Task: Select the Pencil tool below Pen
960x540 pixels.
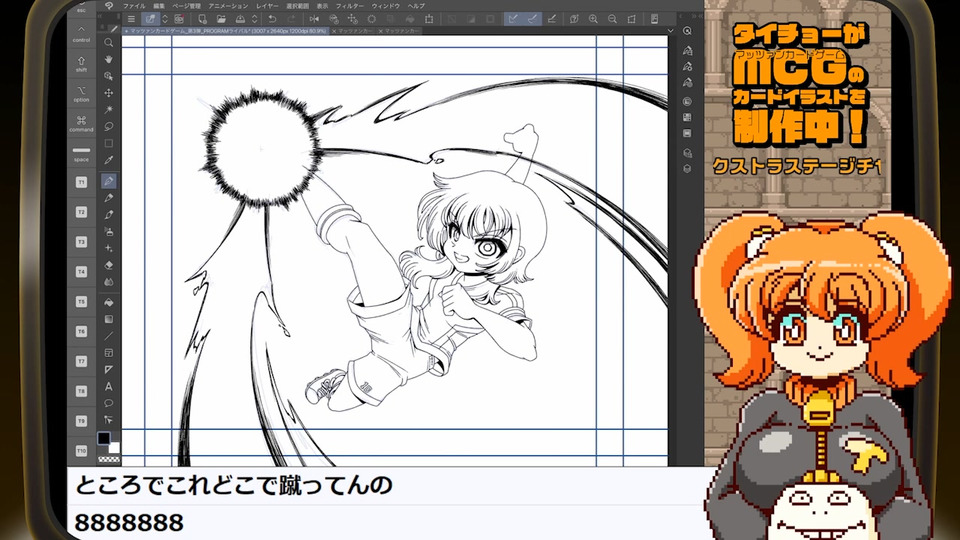Action: pos(108,198)
